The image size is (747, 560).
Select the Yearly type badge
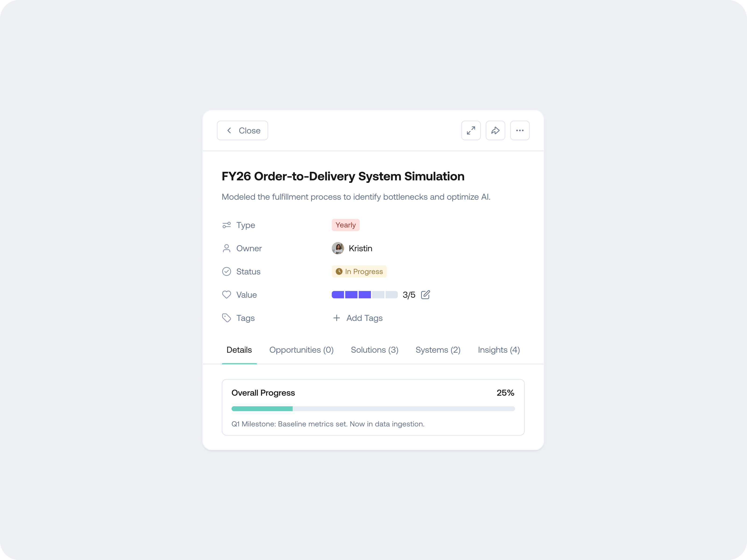(345, 225)
